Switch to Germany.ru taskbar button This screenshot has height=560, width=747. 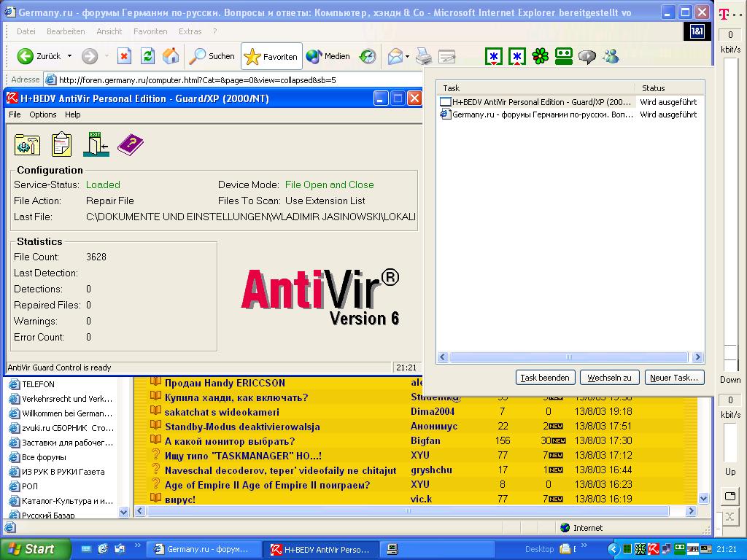pyautogui.click(x=203, y=549)
